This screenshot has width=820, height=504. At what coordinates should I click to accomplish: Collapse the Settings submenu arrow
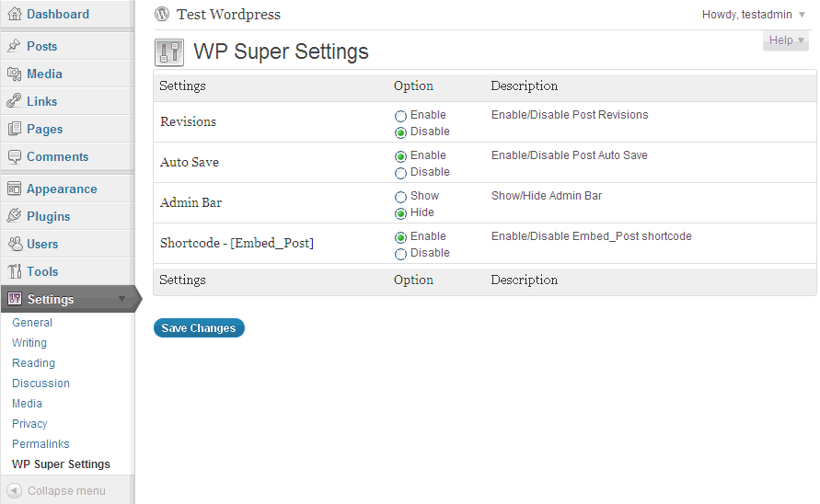point(121,299)
